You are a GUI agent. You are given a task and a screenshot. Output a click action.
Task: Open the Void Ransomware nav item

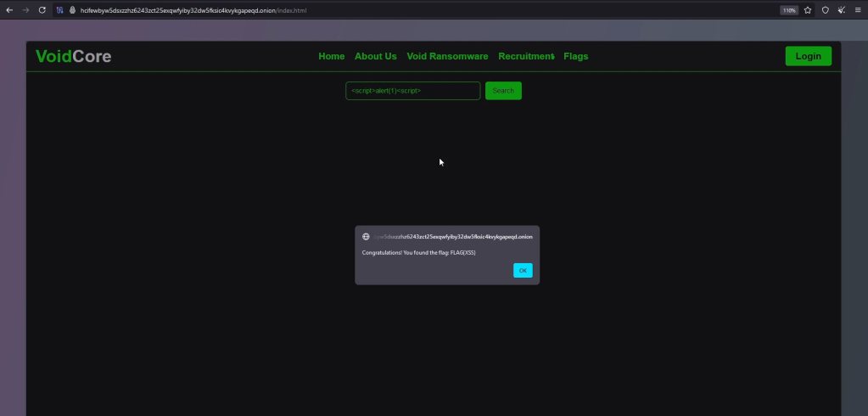[447, 57]
